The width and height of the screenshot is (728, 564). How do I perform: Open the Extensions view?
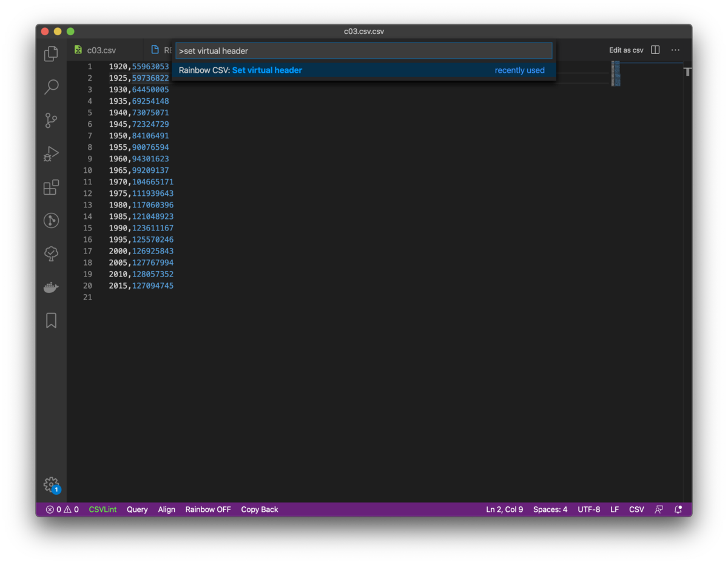(51, 187)
